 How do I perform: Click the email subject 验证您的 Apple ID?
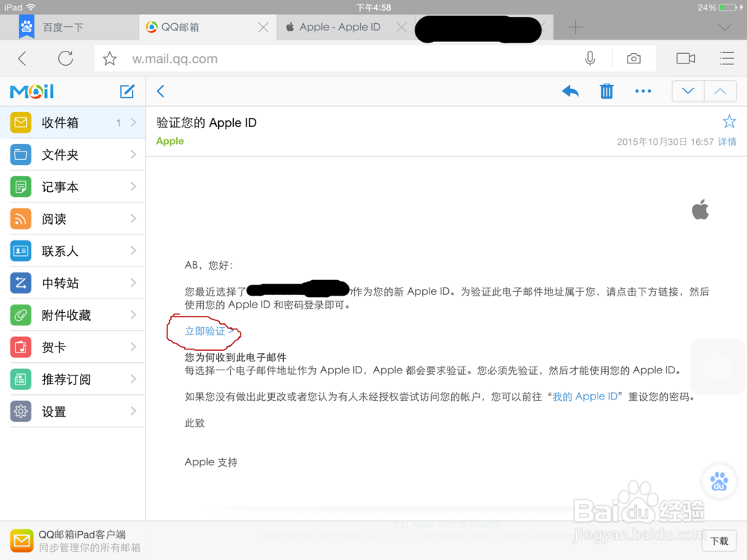coord(206,122)
